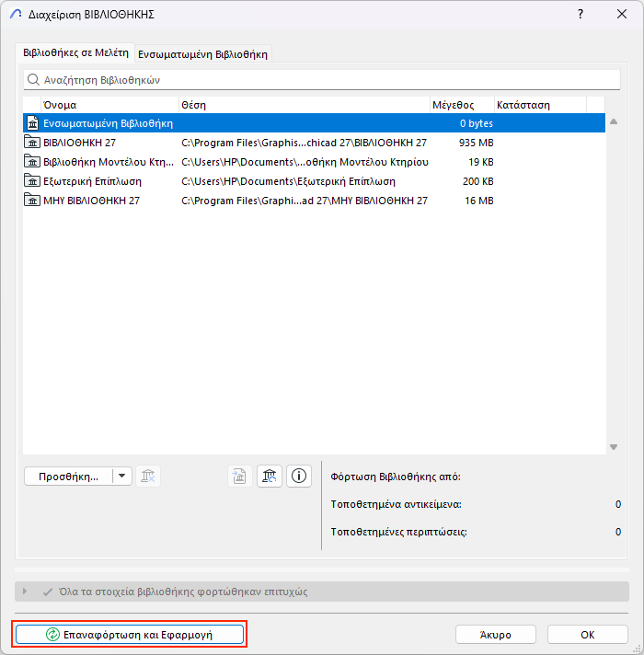Image resolution: width=644 pixels, height=655 pixels.
Task: Select the ΜΗΥ ΒΙΒΛΙΟΘΗΚΗ 27 row name
Action: [91, 201]
